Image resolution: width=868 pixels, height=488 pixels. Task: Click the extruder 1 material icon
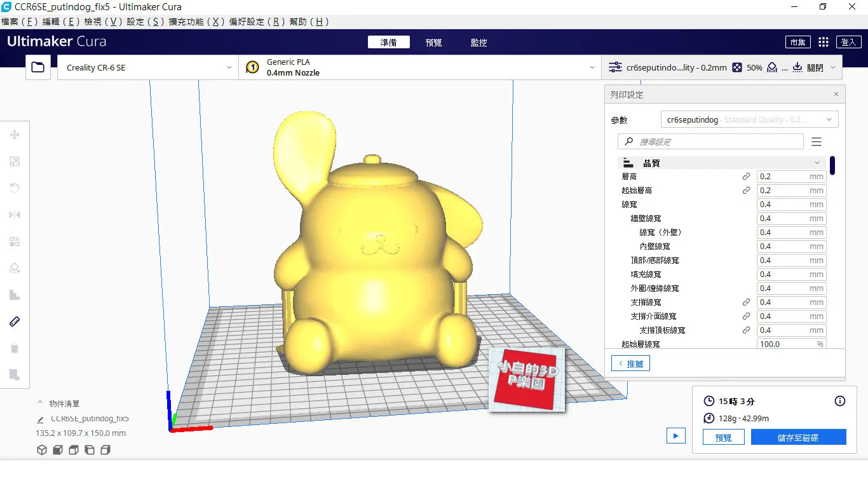(252, 67)
